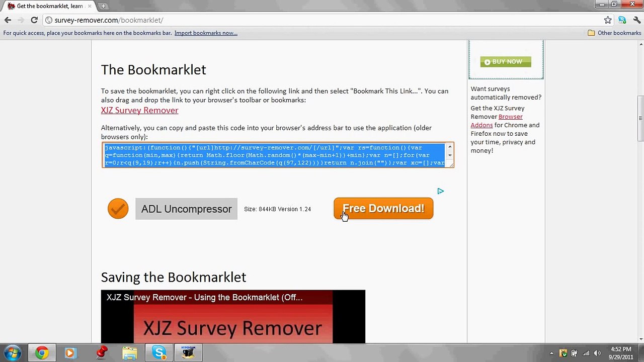Image resolution: width=644 pixels, height=362 pixels.
Task: Click the ADL Uncompressor ad label
Action: pyautogui.click(x=186, y=209)
